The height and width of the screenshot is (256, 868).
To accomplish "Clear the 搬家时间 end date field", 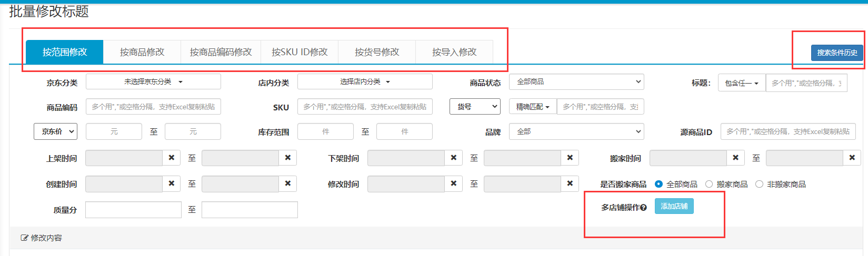I will click(852, 158).
